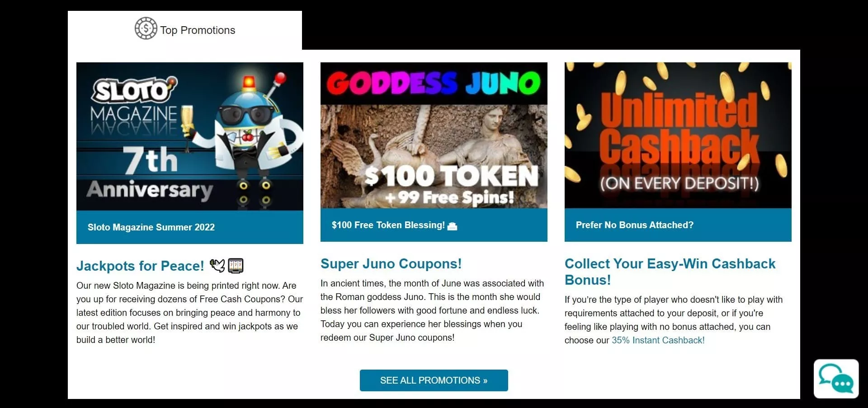Open the Sloto Magazine 7th Anniversary banner

190,136
